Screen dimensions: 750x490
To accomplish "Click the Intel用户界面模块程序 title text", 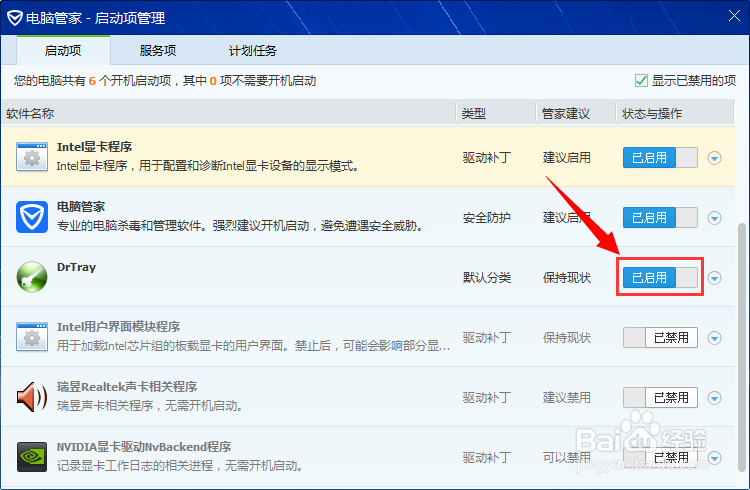I will [x=118, y=327].
